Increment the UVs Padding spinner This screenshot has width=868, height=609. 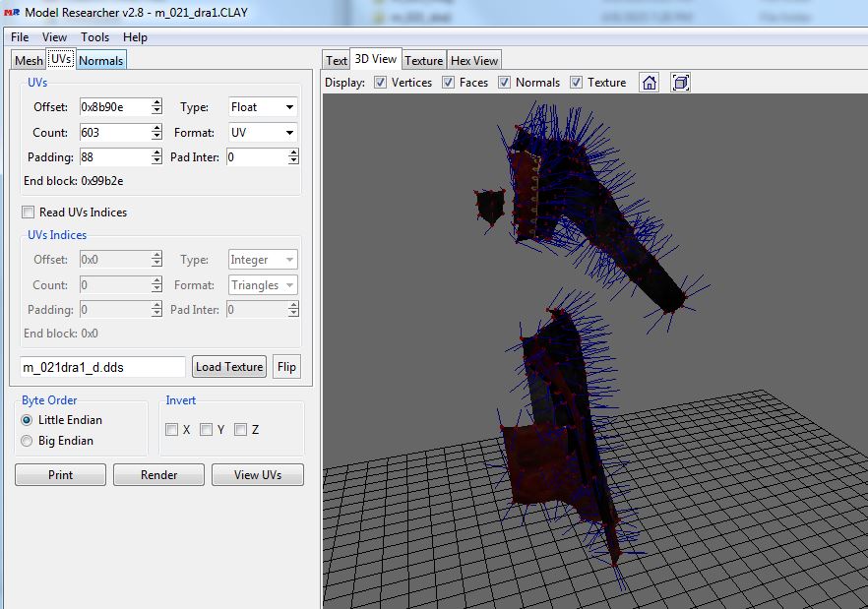(156, 152)
